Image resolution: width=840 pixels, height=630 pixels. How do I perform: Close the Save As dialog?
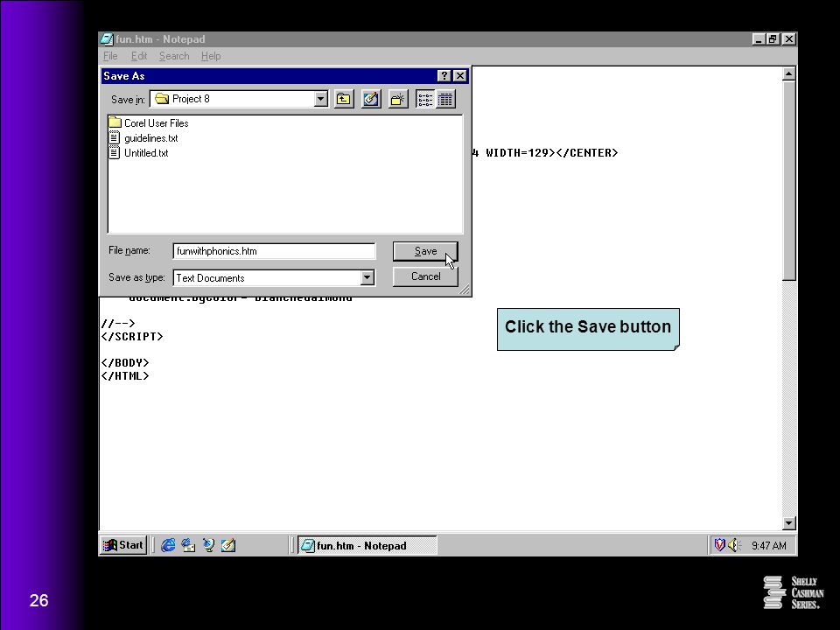[459, 76]
